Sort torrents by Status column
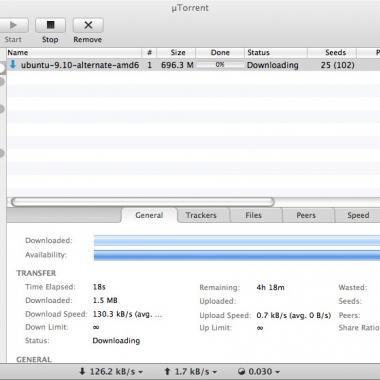 pos(276,53)
